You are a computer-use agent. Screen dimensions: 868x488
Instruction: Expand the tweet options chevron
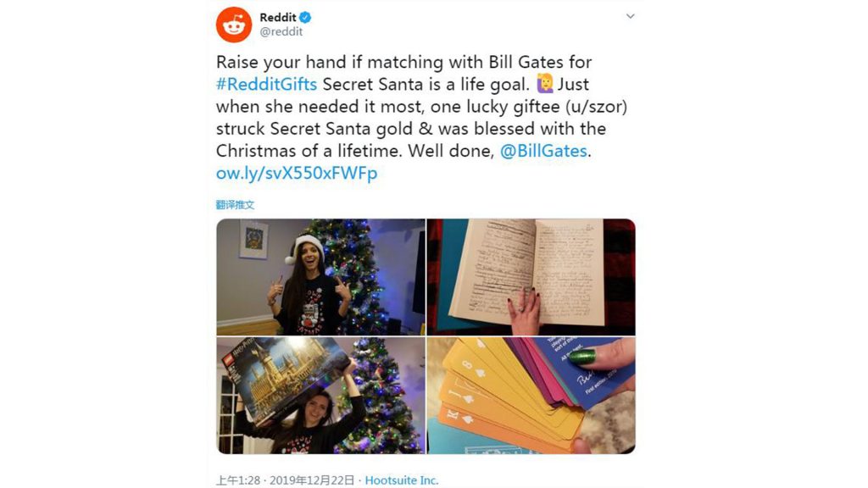pos(630,16)
